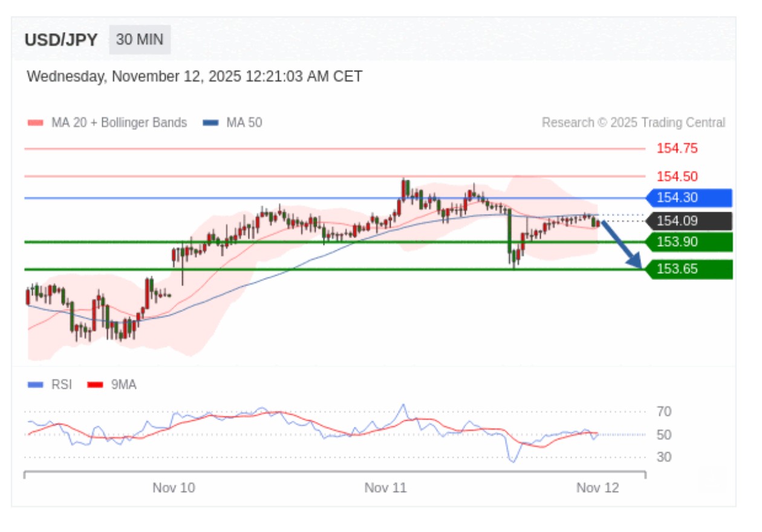Viewport: 762px width, 532px height.
Task: Click the 154.50 resistance level label
Action: [677, 177]
